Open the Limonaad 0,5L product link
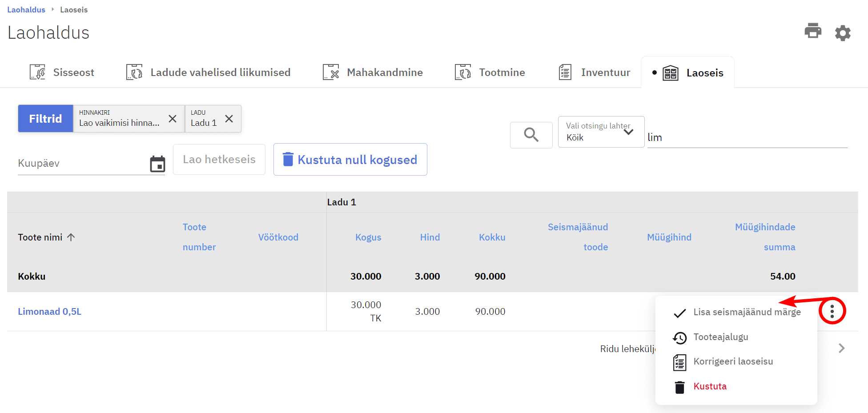 pos(49,312)
